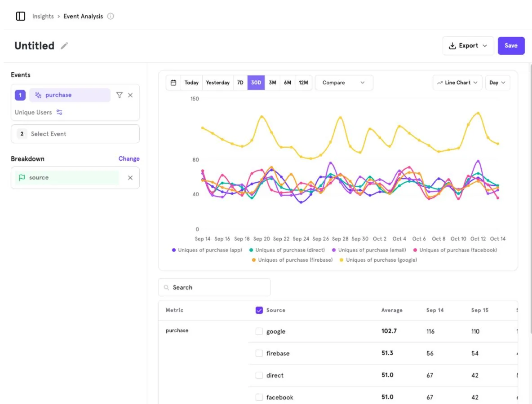This screenshot has height=404, width=532.
Task: Adjust Unique Users measurement settings icon
Action: click(x=59, y=112)
